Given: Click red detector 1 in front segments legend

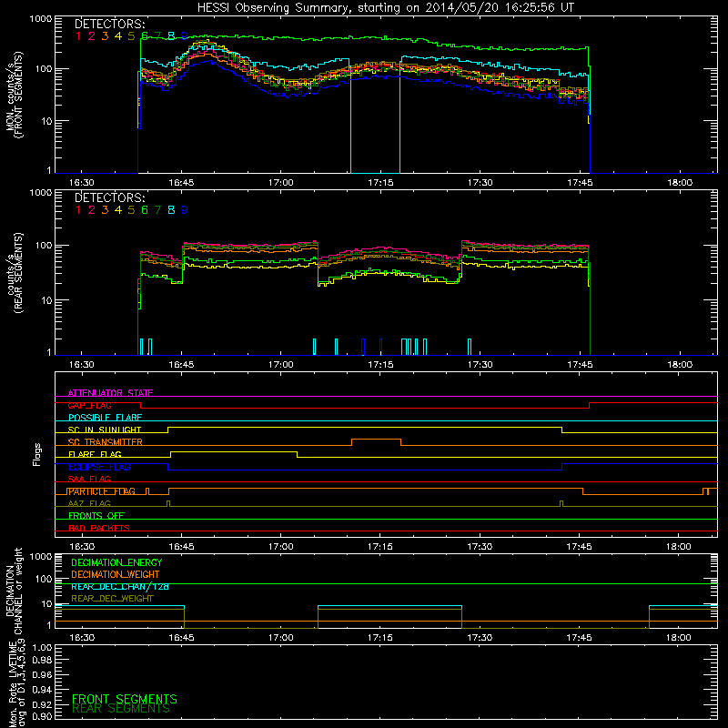Looking at the screenshot, I should tap(78, 36).
